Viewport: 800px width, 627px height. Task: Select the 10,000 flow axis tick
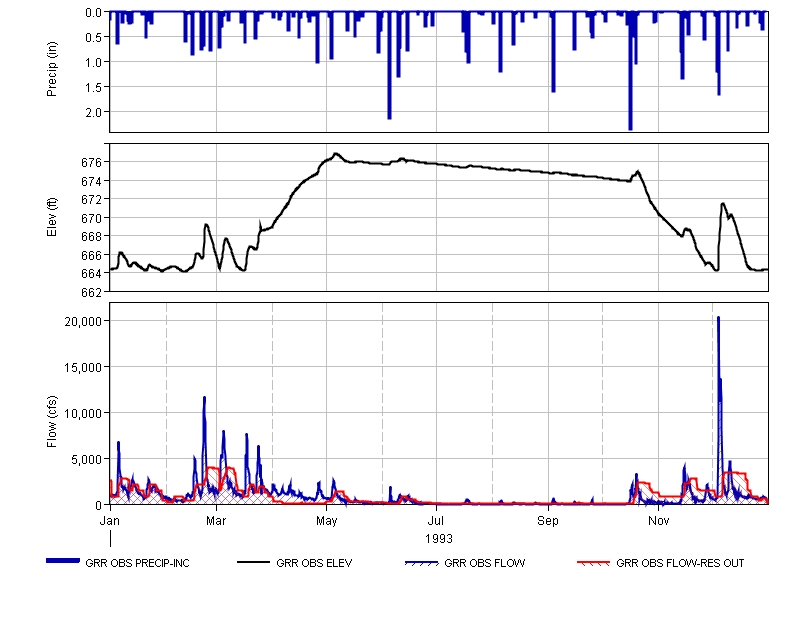(83, 413)
